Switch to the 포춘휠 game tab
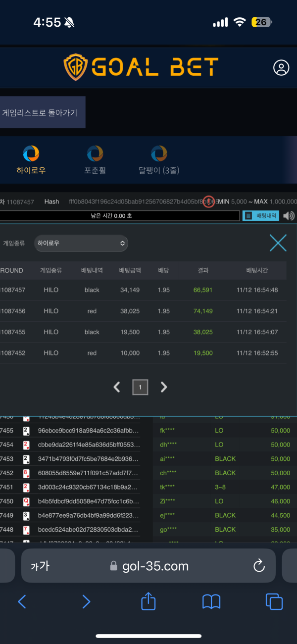The width and height of the screenshot is (297, 644). [95, 160]
